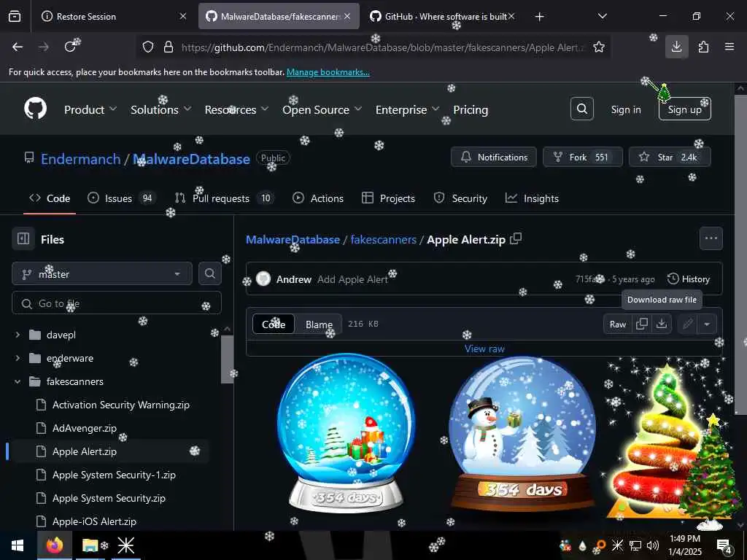747x560 pixels.
Task: Switch to the GitHub Where software is built tab
Action: [441, 17]
